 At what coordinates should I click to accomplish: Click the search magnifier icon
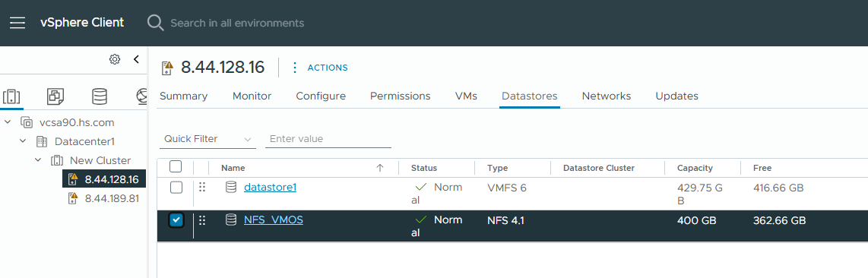[x=155, y=23]
